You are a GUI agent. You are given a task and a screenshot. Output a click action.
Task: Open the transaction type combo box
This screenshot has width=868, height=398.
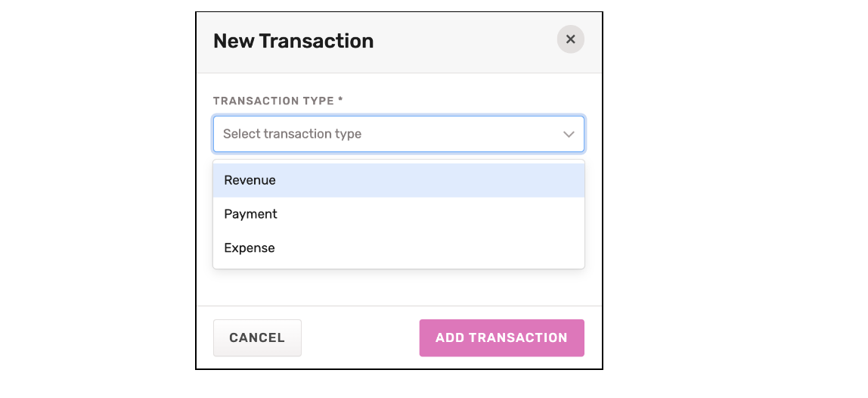pos(398,134)
